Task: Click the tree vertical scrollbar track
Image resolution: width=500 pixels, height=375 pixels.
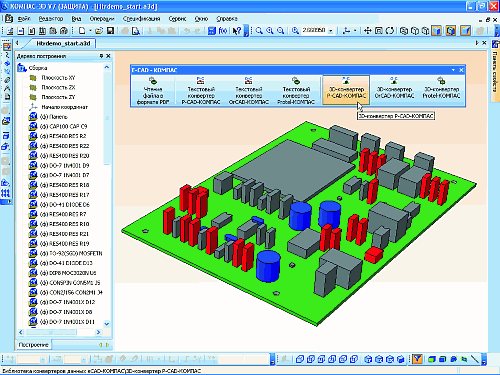Action: [x=107, y=242]
